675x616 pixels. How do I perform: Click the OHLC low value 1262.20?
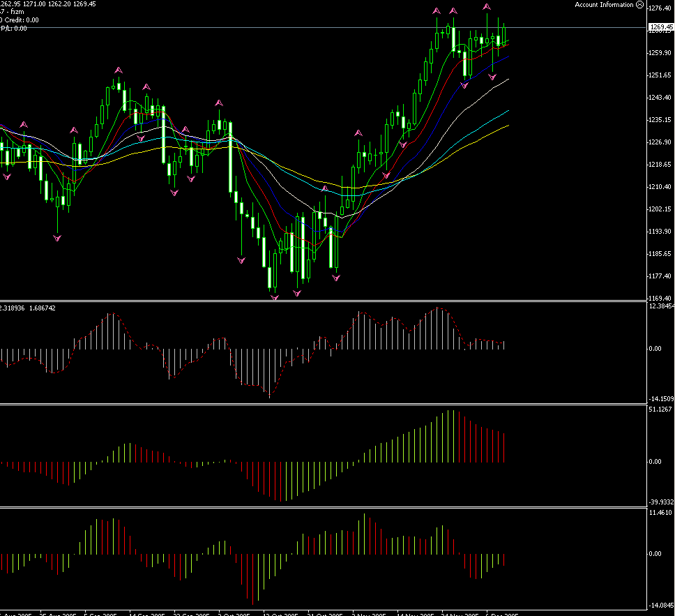[59, 4]
